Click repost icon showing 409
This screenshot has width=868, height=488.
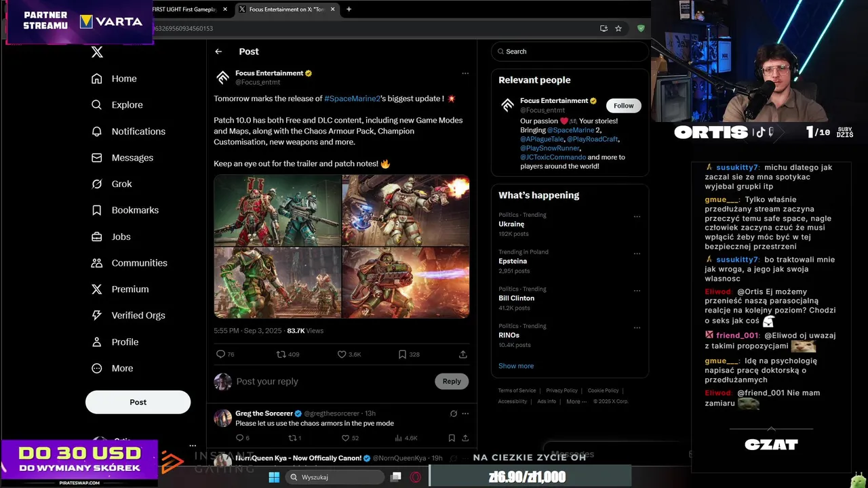(281, 354)
